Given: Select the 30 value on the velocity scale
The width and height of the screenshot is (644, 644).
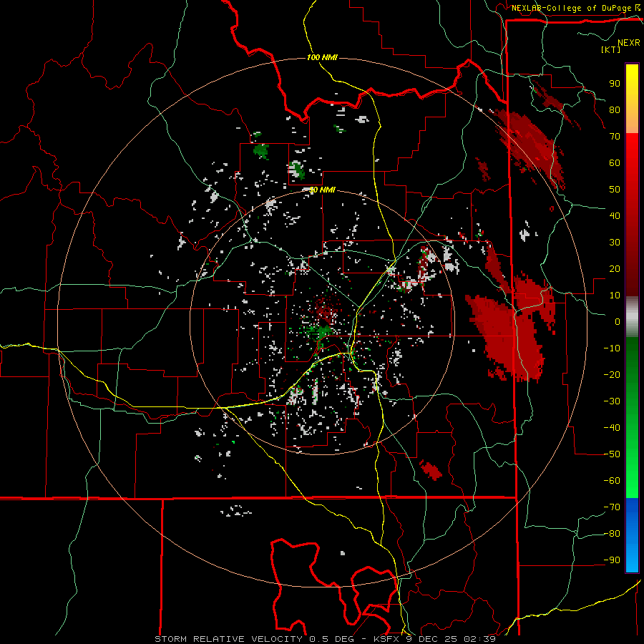Looking at the screenshot, I should (x=615, y=243).
